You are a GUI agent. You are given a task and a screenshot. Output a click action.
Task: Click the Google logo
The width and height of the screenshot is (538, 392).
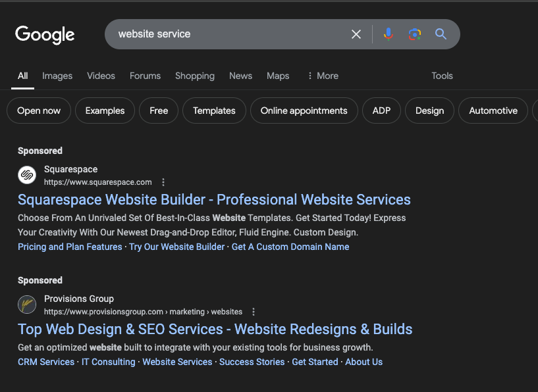[x=45, y=35]
